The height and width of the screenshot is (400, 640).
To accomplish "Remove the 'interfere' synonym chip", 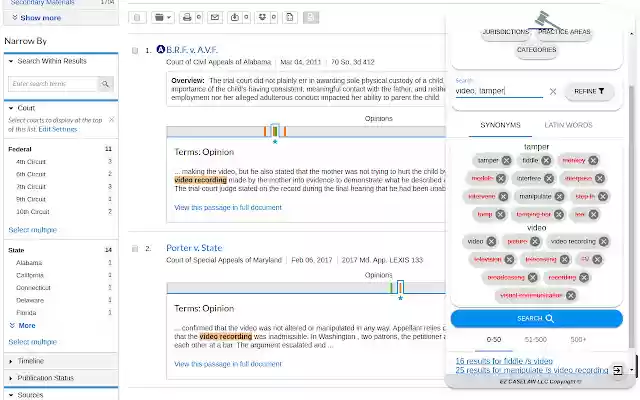I will [549, 178].
